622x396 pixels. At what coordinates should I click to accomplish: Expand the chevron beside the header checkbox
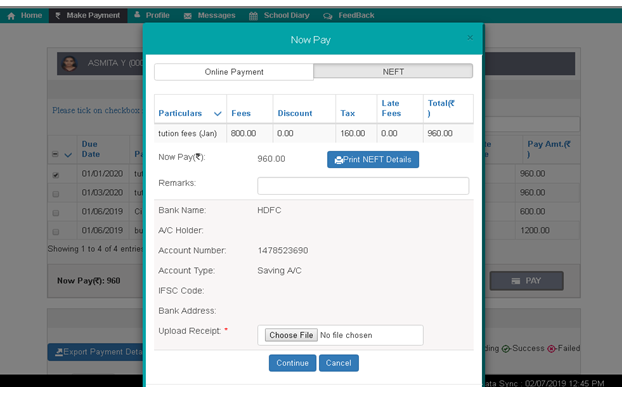pos(68,155)
